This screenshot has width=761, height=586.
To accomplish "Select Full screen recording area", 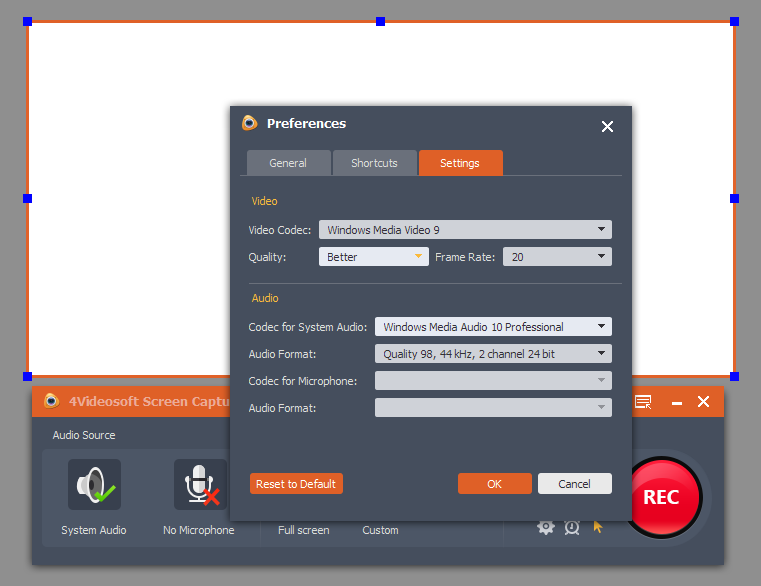I will coord(304,530).
